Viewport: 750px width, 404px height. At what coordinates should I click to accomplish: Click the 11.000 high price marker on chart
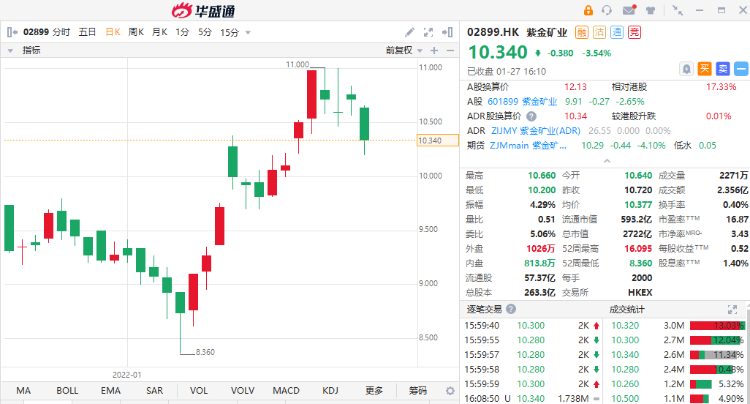(298, 64)
